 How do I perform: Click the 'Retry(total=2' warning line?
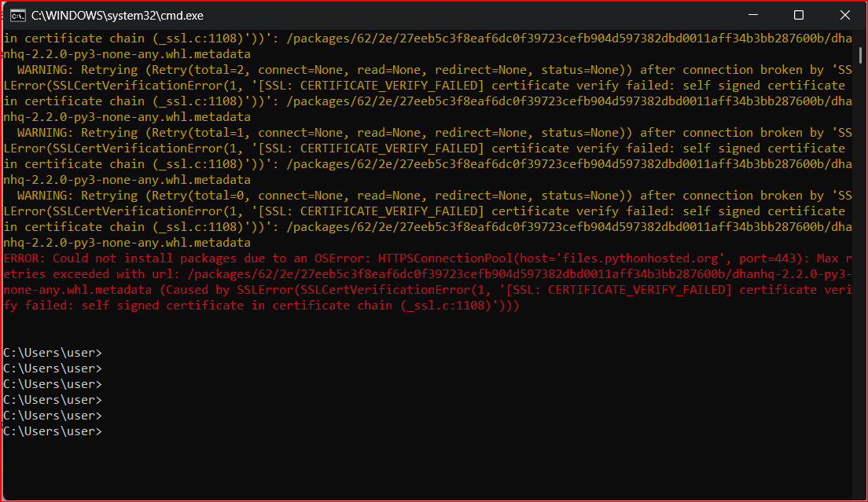tap(428, 70)
